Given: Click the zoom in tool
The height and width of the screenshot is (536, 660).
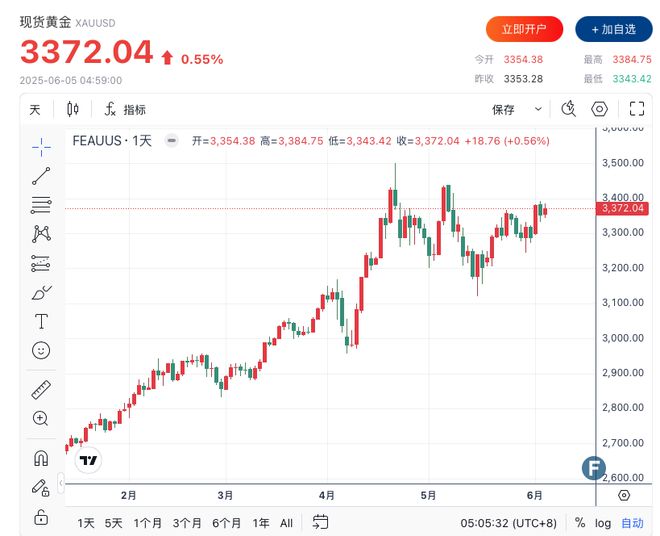Looking at the screenshot, I should point(41,419).
